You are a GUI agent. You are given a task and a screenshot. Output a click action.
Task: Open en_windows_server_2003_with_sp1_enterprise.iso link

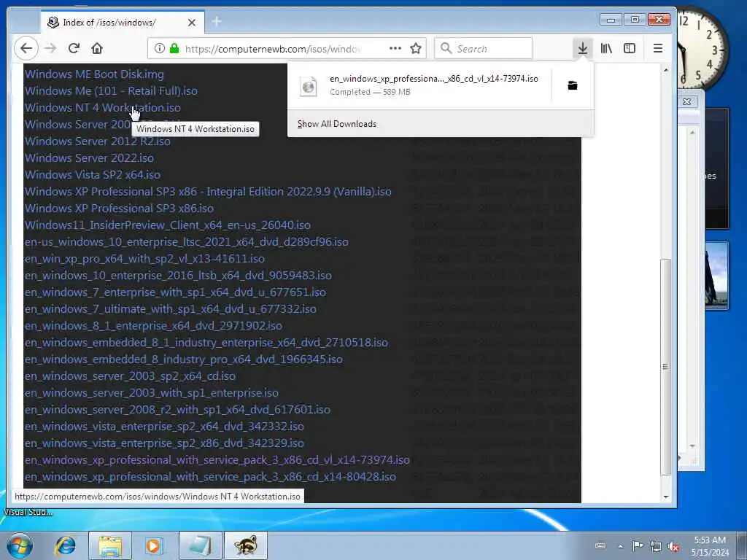(x=152, y=393)
